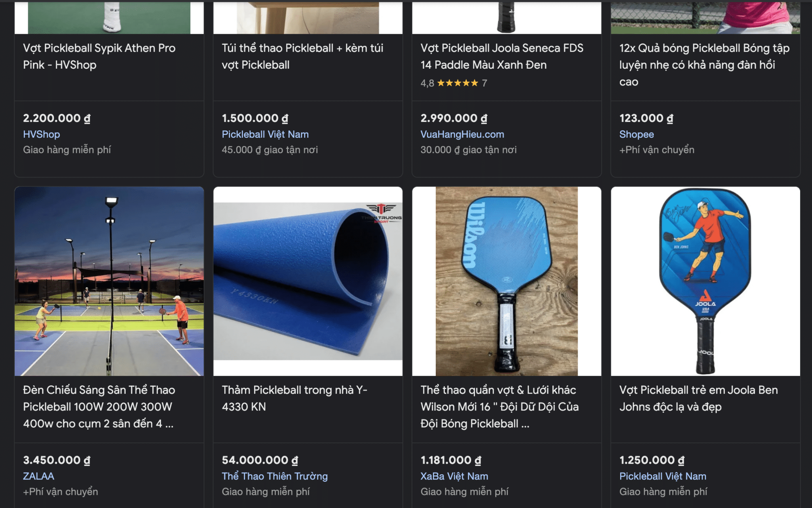Click Thảm Pickleball trong nhà Y-4330 KN title
812x508 pixels.
[294, 398]
